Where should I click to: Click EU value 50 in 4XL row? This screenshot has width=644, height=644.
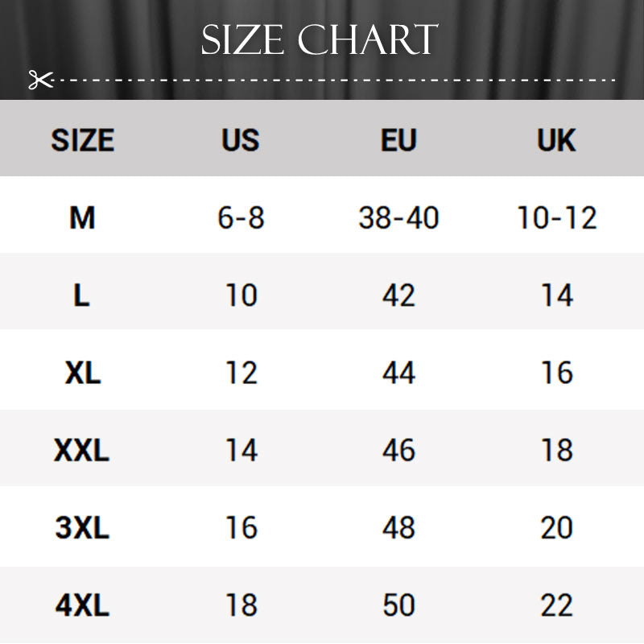click(x=398, y=605)
